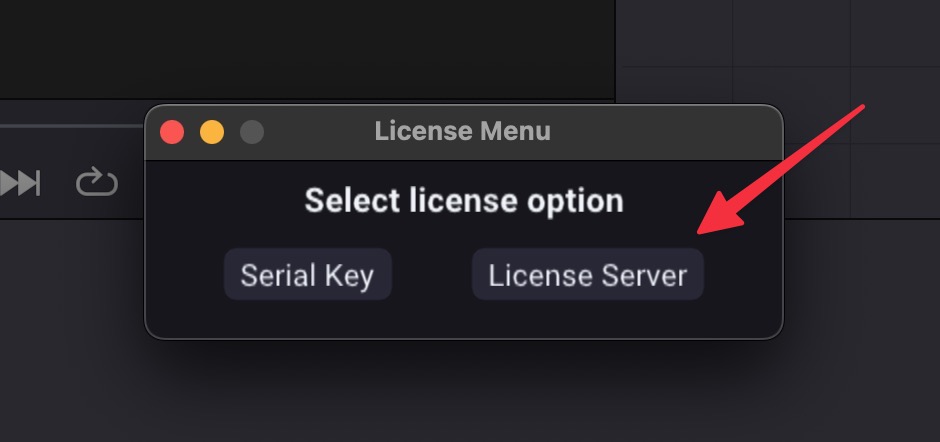Close the License Menu dialog

[x=172, y=132]
